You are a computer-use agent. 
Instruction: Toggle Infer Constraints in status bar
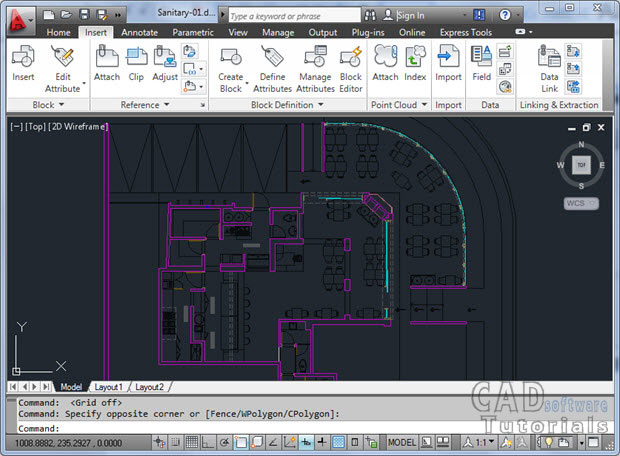[x=160, y=442]
